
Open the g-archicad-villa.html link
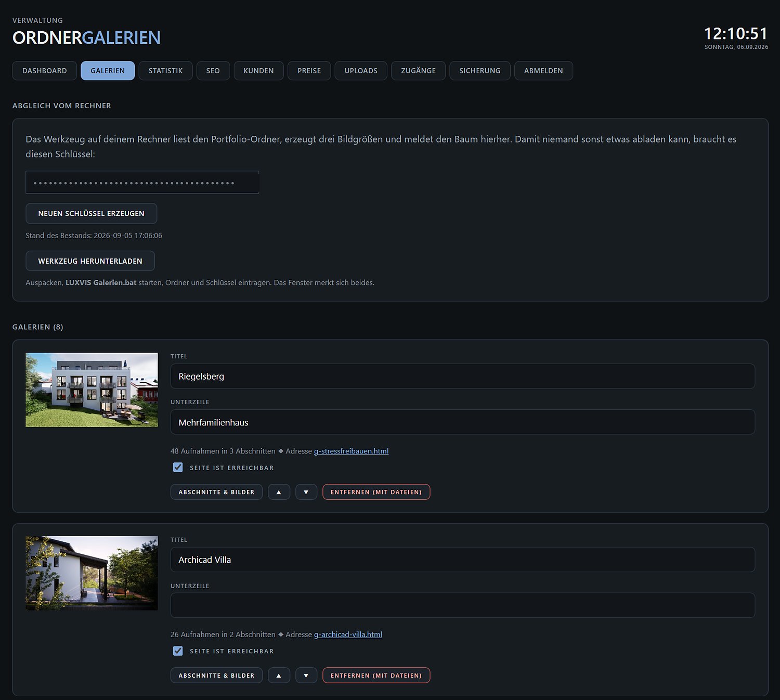click(348, 634)
